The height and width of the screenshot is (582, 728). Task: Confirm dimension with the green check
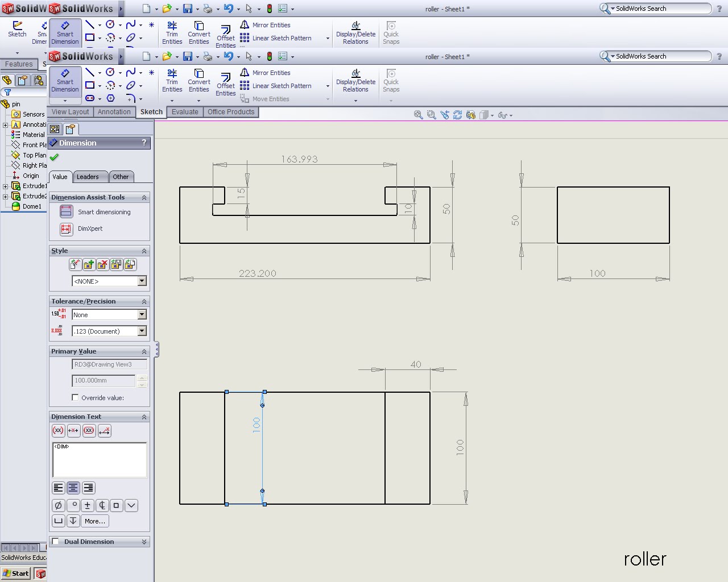[x=54, y=157]
